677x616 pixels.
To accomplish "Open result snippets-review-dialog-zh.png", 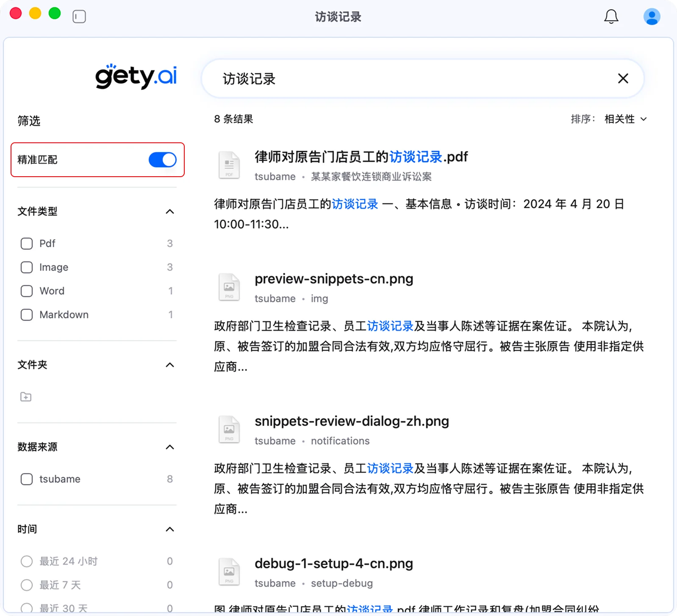I will (352, 421).
